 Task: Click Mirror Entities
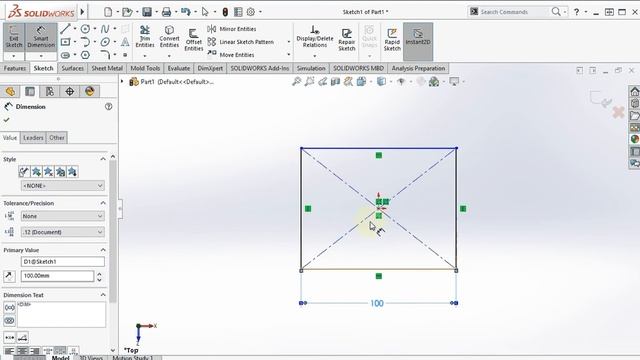232,29
